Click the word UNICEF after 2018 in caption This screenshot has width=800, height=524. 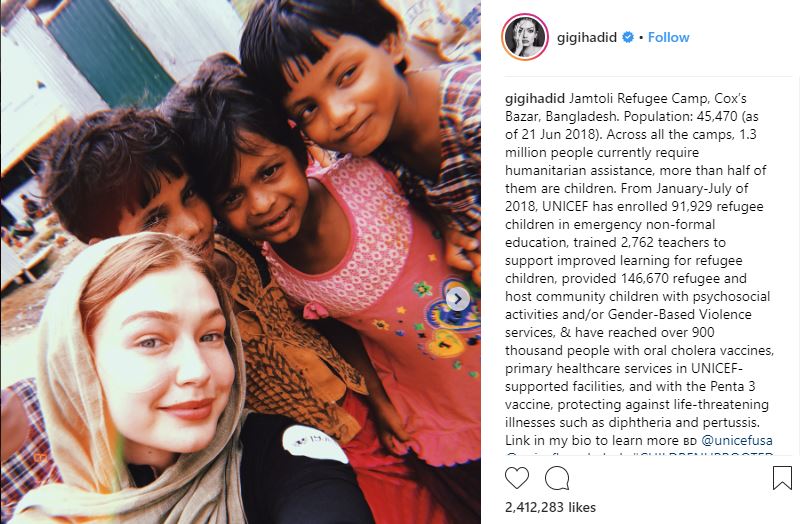click(x=565, y=207)
